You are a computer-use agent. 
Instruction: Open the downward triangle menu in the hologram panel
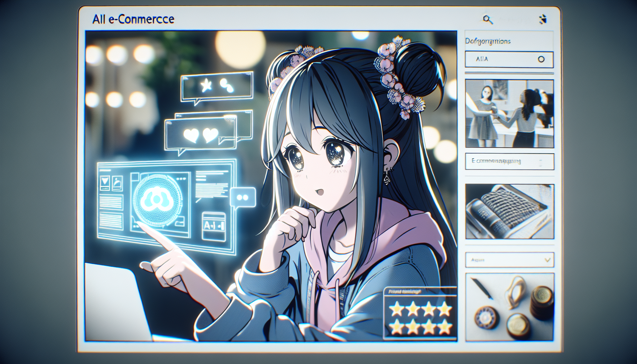105,183
